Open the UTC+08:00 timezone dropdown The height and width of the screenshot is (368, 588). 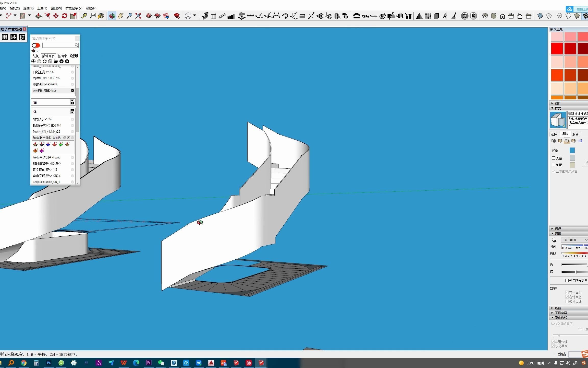tap(574, 240)
